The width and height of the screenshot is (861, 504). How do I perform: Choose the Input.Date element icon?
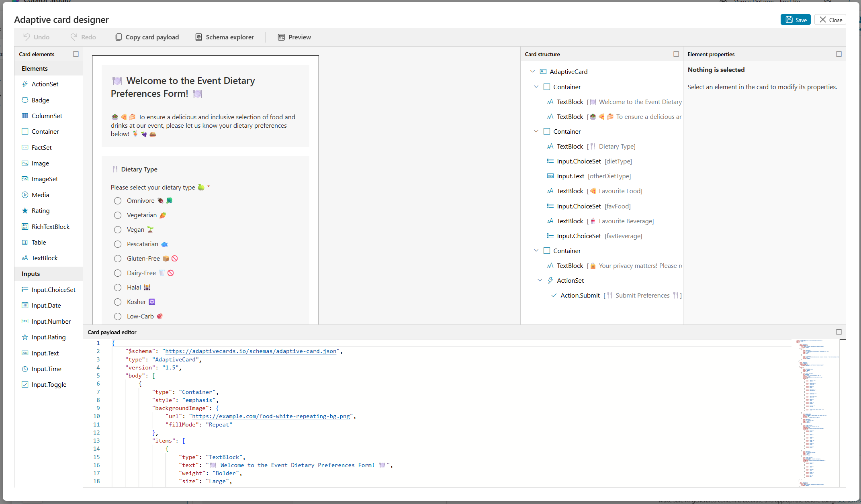(x=25, y=305)
